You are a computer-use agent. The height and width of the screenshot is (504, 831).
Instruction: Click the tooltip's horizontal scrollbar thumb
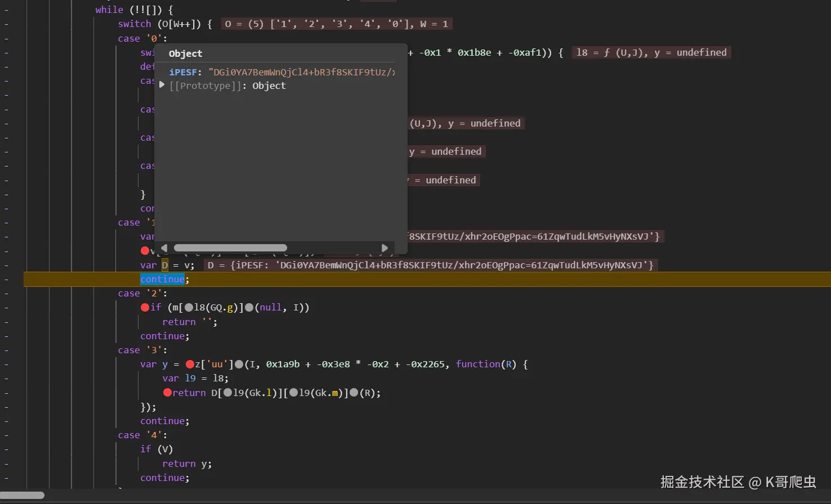(x=230, y=247)
